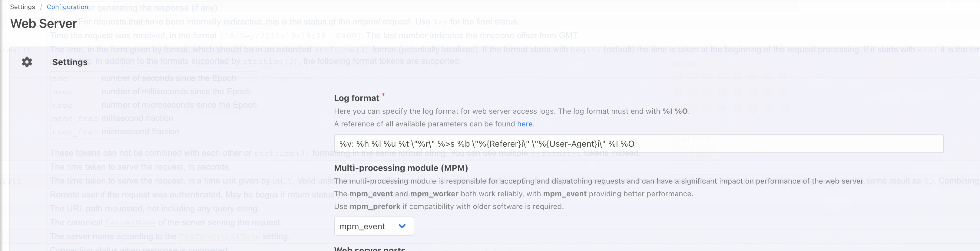Click the sentence about older software compatibility
Screen dimensions: 980x251
pos(449,206)
